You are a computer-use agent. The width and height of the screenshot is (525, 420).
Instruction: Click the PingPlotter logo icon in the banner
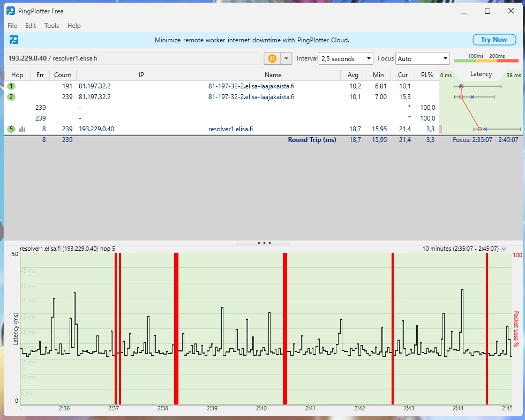click(14, 40)
